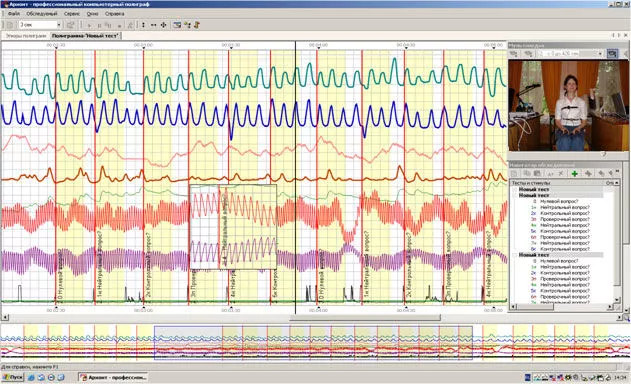Open the Windows Пуск start button
The image size is (631, 384).
point(13,377)
